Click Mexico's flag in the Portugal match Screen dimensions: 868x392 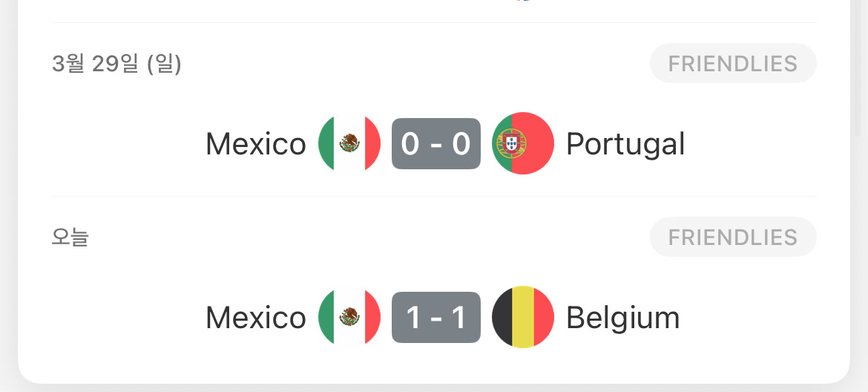pyautogui.click(x=349, y=143)
